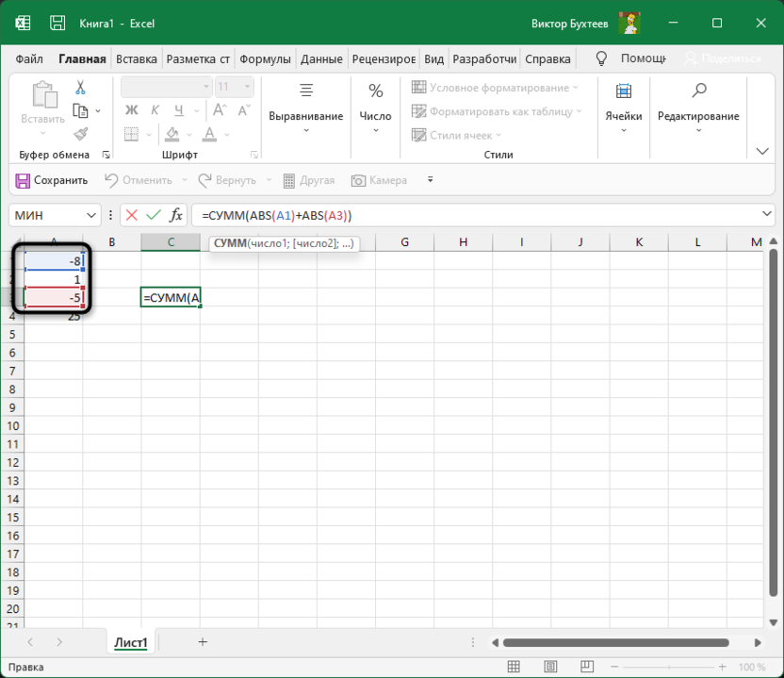Open the Вставка ribbon tab

(x=137, y=58)
